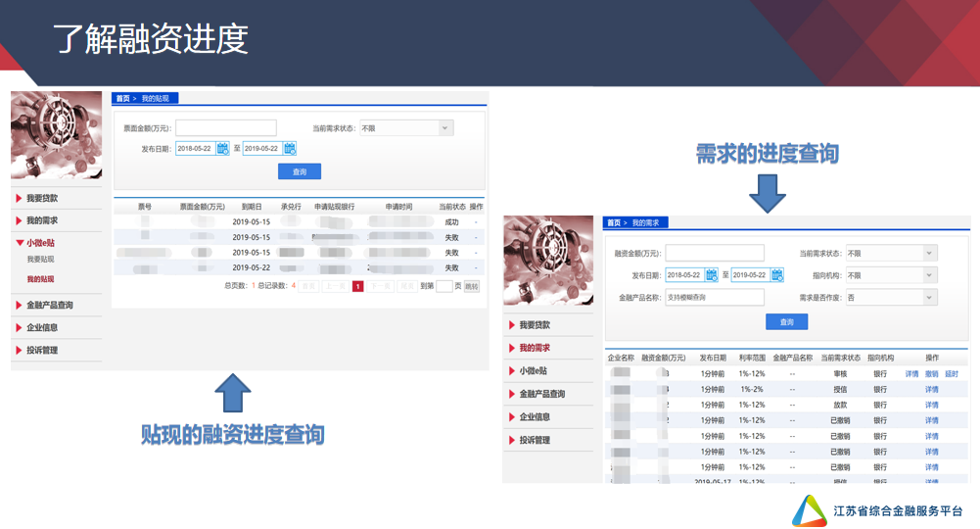Select 我要贴现 submenu item
The height and width of the screenshot is (529, 980).
40,260
